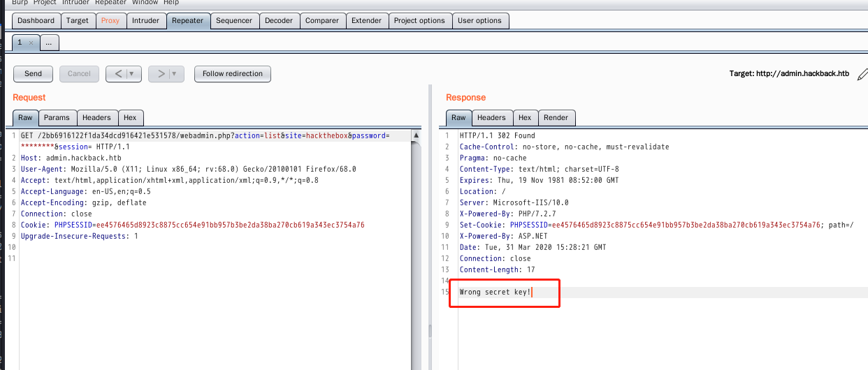Image resolution: width=868 pixels, height=370 pixels.
Task: Click the Host: admin.hackback.htb header line
Action: (x=71, y=158)
